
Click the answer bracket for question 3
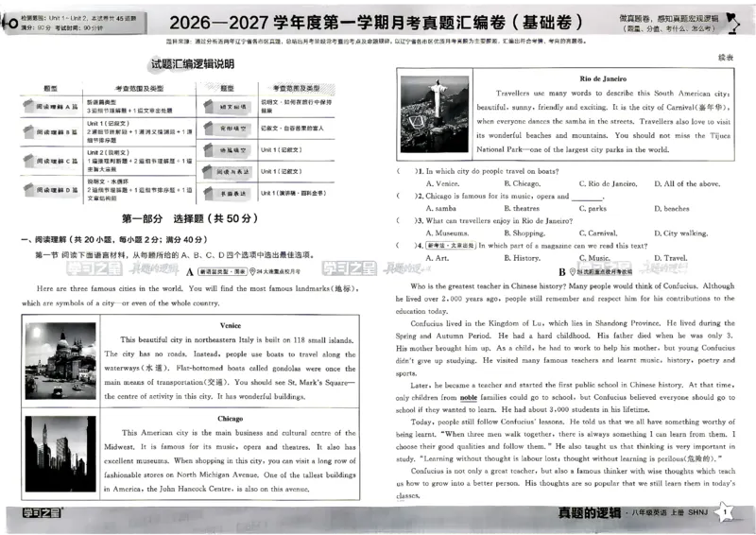click(406, 220)
